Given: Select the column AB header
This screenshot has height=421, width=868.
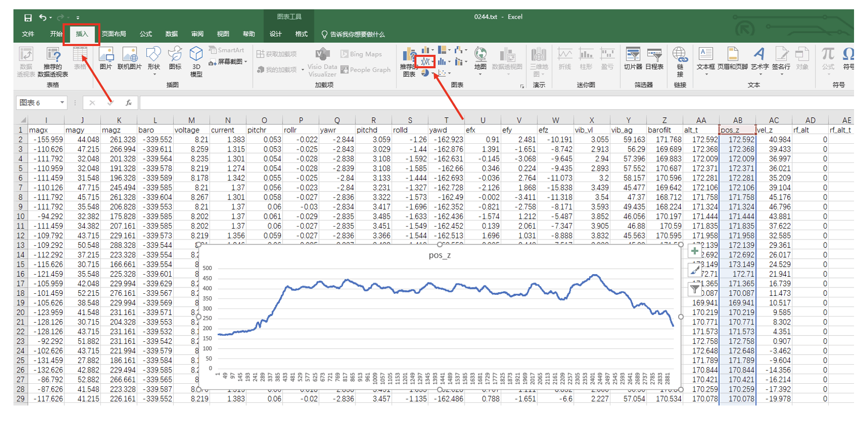Looking at the screenshot, I should pos(738,120).
